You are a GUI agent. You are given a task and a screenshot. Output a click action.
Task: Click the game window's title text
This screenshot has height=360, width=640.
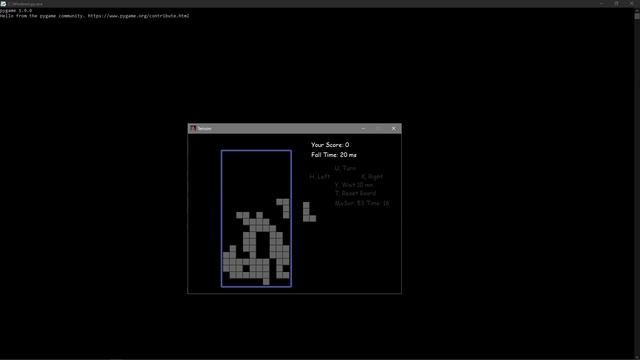(204, 129)
